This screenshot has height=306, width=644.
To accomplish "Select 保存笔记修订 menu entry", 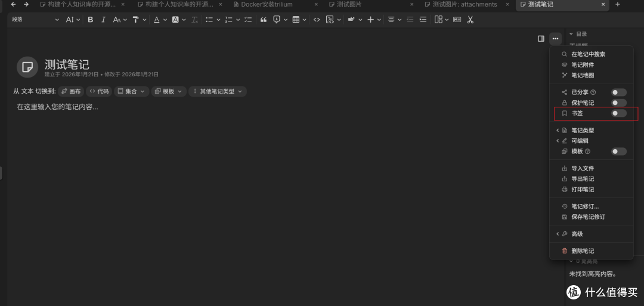I will click(x=592, y=217).
